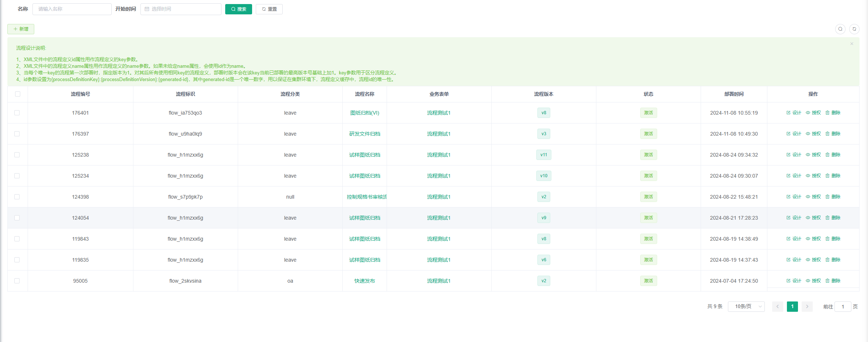Click the 2024-08-22 15:48:21 deploy time cell

pos(734,197)
